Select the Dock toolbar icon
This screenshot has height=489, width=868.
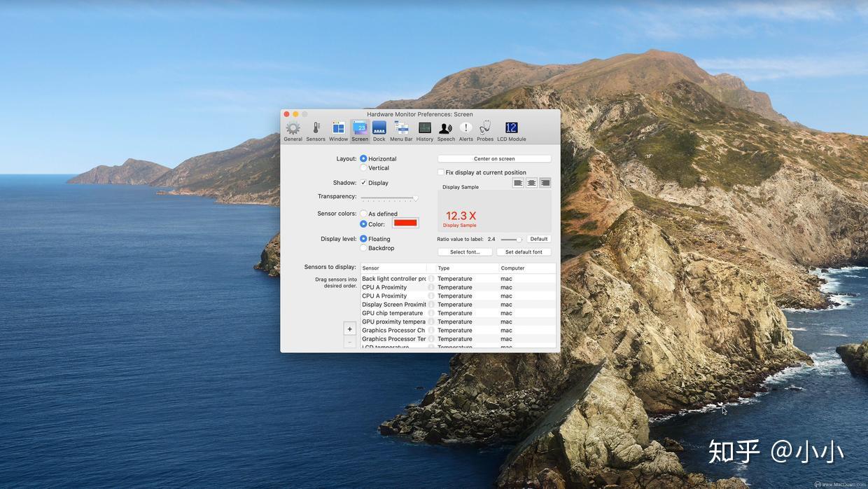click(379, 128)
